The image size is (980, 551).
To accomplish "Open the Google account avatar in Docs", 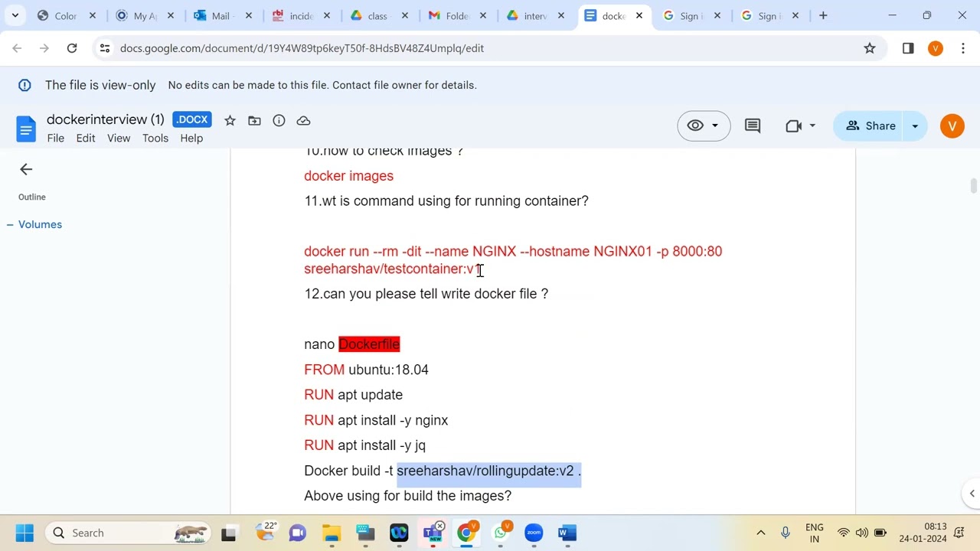I will [x=952, y=126].
